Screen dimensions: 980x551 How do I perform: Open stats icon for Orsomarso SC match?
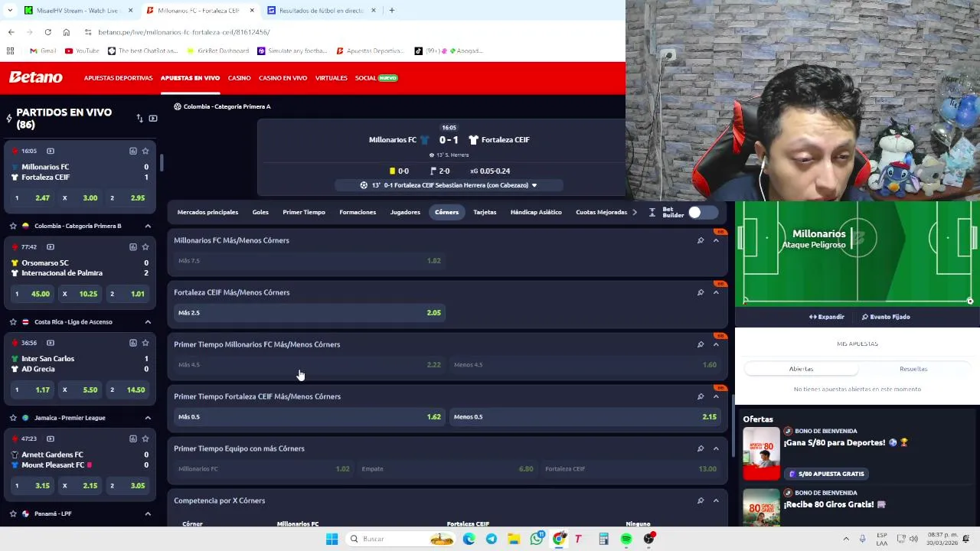[132, 246]
